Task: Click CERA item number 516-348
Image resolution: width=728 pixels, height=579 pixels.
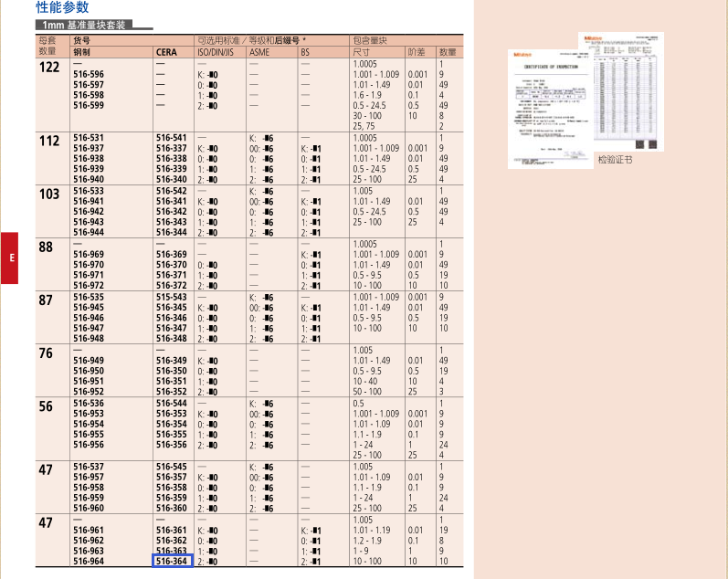Action: [172, 339]
